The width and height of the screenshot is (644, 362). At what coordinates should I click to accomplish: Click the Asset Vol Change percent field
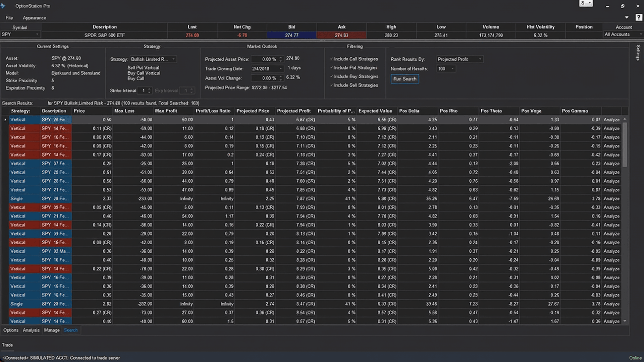(265, 78)
